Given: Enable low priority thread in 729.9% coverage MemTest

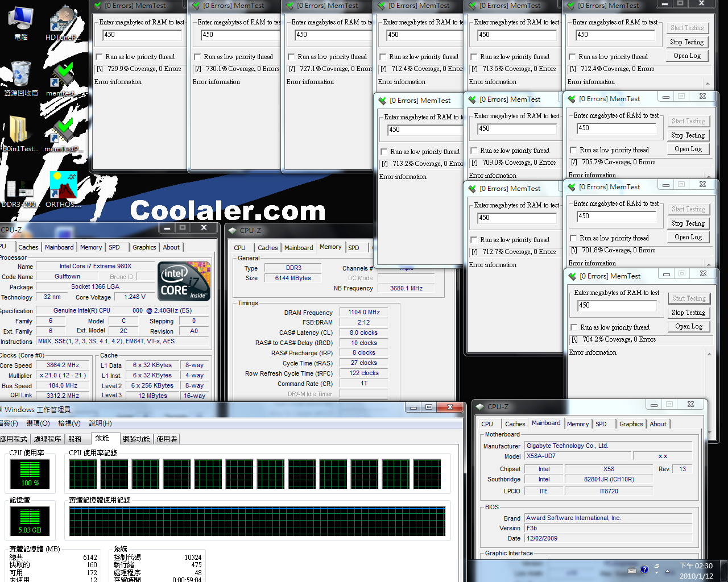Looking at the screenshot, I should tap(100, 57).
